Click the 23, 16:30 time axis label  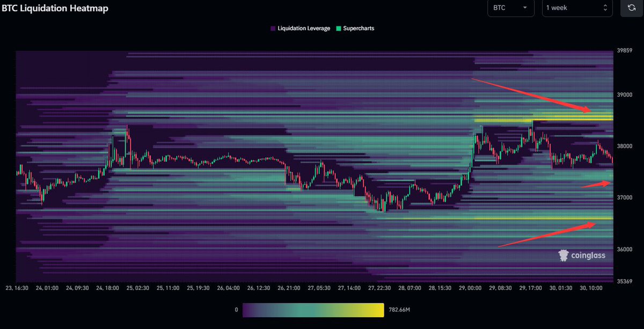(17, 289)
